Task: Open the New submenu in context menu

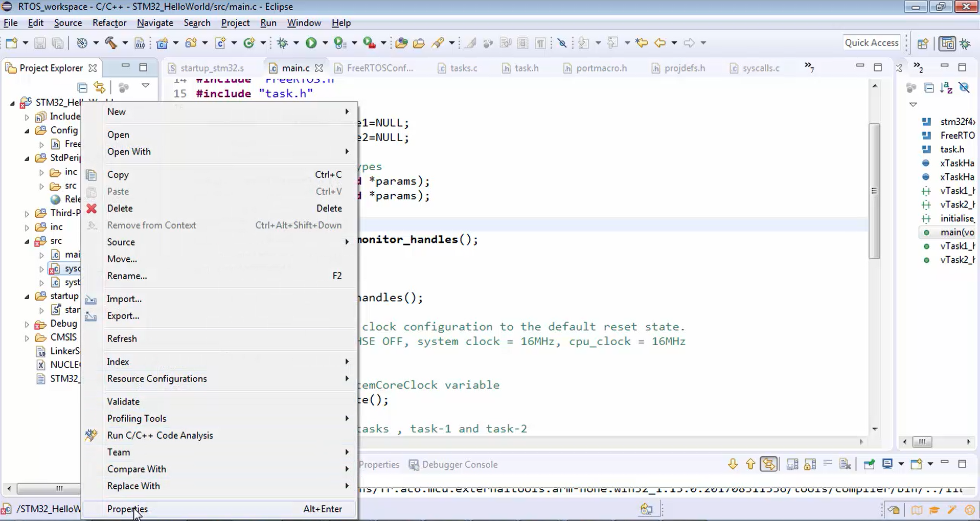Action: 219,111
